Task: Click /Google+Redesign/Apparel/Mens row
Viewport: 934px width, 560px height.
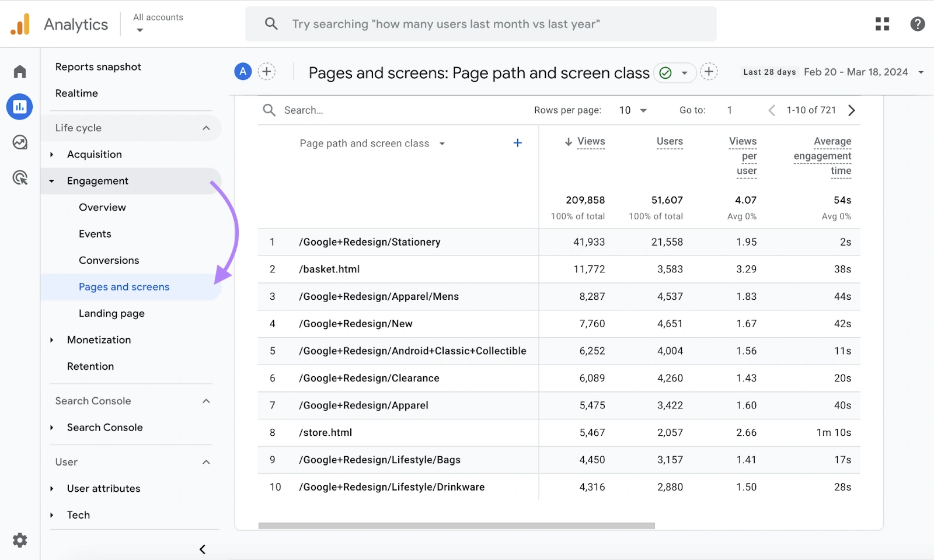Action: pyautogui.click(x=559, y=296)
